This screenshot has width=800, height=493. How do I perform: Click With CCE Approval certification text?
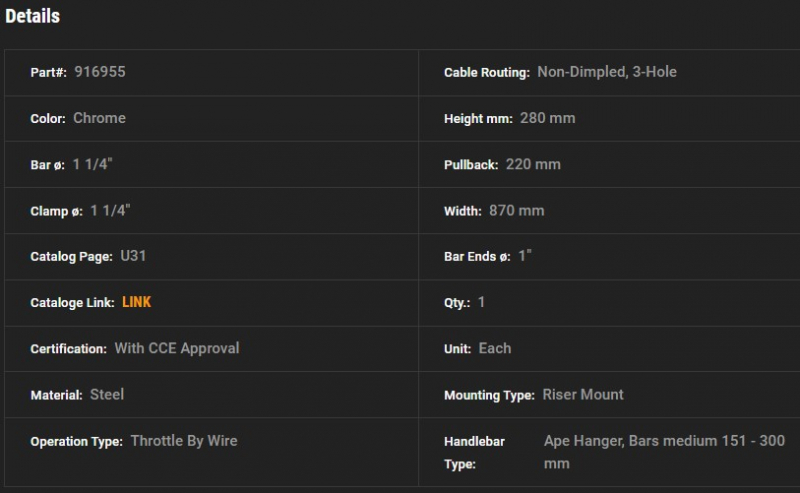(x=177, y=348)
